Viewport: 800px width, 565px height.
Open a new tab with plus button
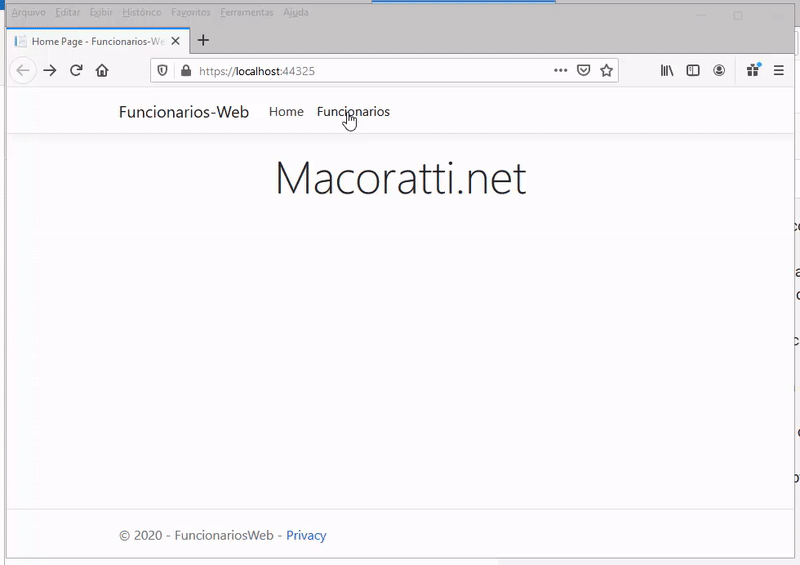point(203,40)
